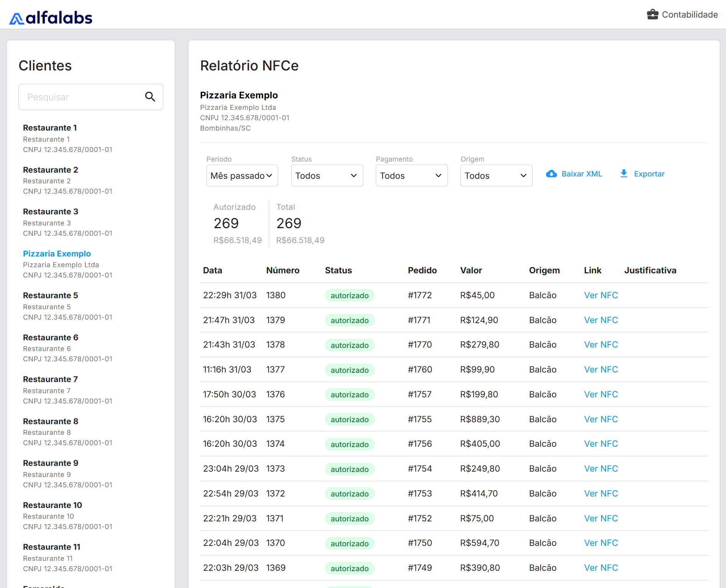Image resolution: width=726 pixels, height=588 pixels.
Task: Click the Exportar download arrow icon
Action: click(x=624, y=174)
